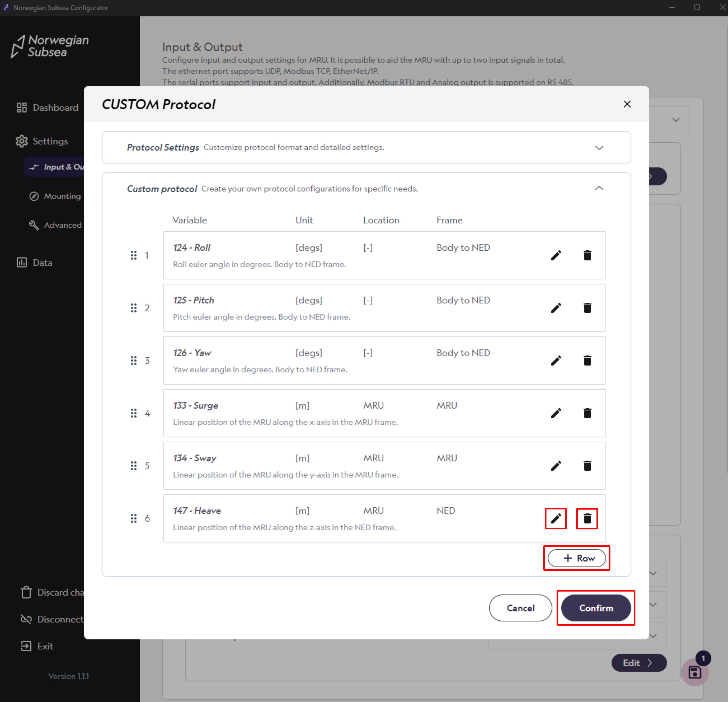The height and width of the screenshot is (702, 728).
Task: Close the CUSTOM Protocol dialog
Action: [x=627, y=104]
